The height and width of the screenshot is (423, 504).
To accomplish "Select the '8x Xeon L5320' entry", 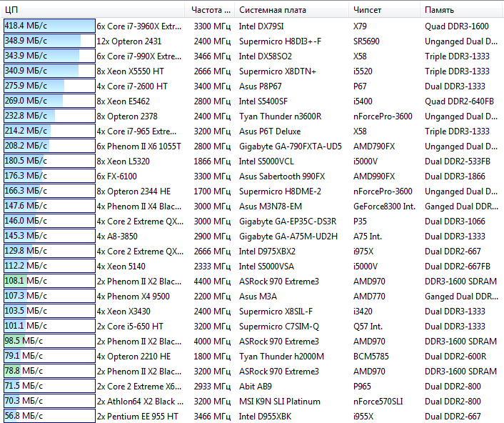I will tap(123, 161).
